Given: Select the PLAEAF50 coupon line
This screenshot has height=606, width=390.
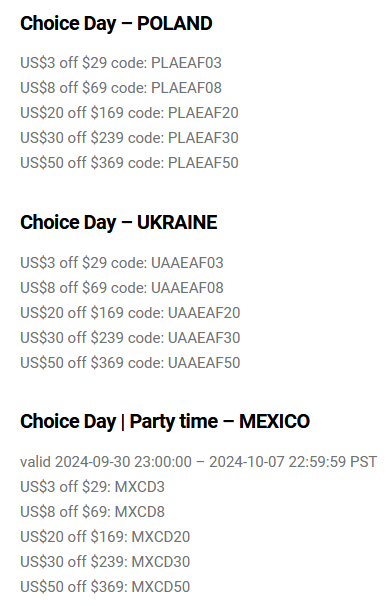Looking at the screenshot, I should [129, 163].
